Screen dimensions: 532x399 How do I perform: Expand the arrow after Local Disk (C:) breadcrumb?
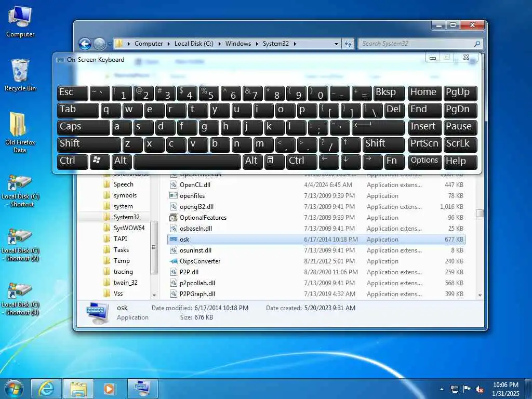220,44
